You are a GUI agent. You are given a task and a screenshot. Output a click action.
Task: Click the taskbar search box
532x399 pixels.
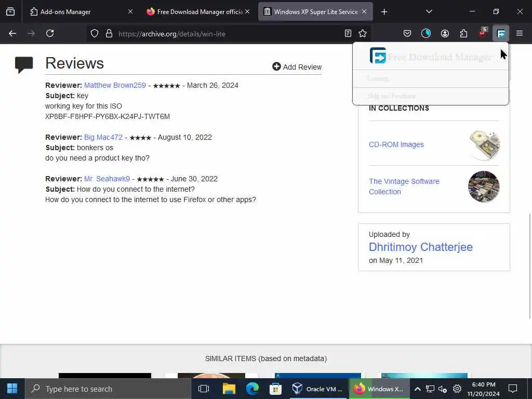pyautogui.click(x=108, y=389)
